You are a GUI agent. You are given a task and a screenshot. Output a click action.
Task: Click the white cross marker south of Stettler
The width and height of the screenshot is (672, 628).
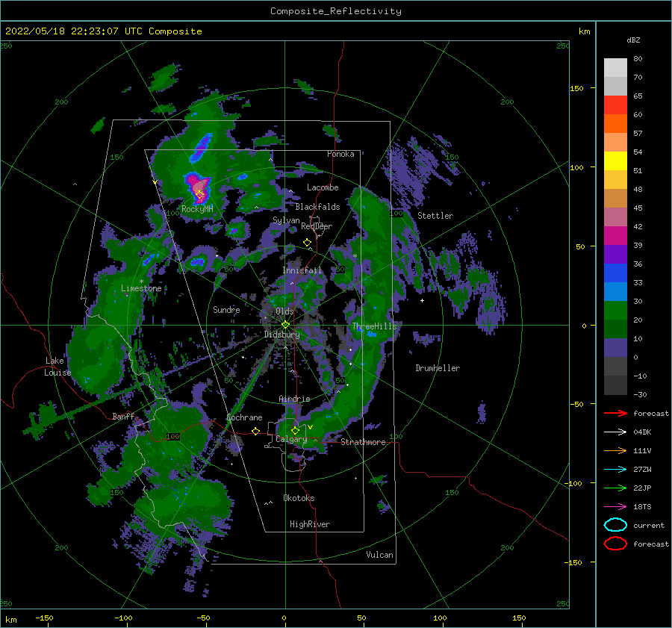tap(422, 300)
